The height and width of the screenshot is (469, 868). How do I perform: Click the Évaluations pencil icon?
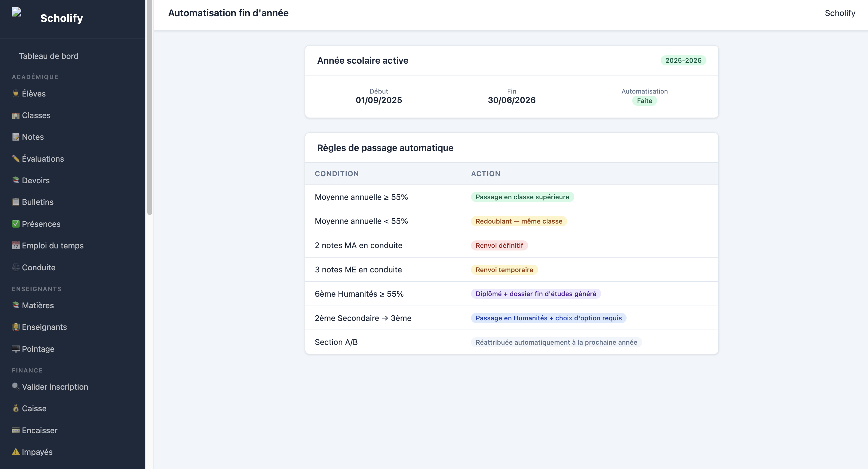coord(16,158)
